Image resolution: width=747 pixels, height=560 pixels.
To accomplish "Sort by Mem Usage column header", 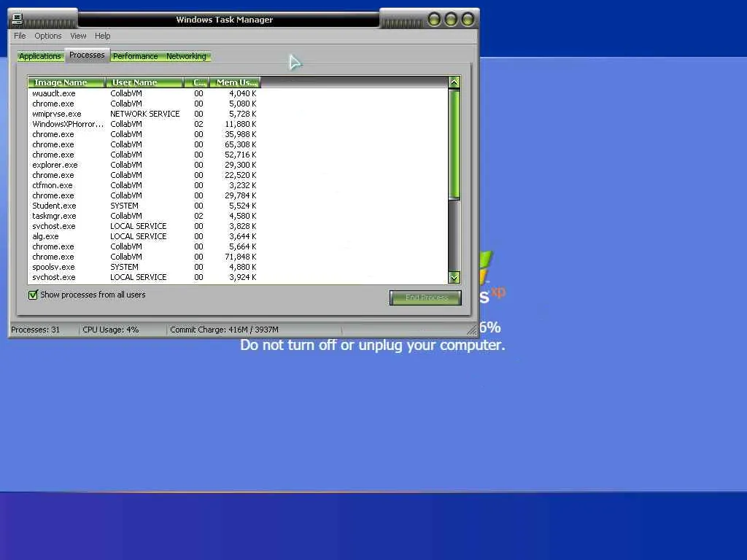I will point(235,82).
